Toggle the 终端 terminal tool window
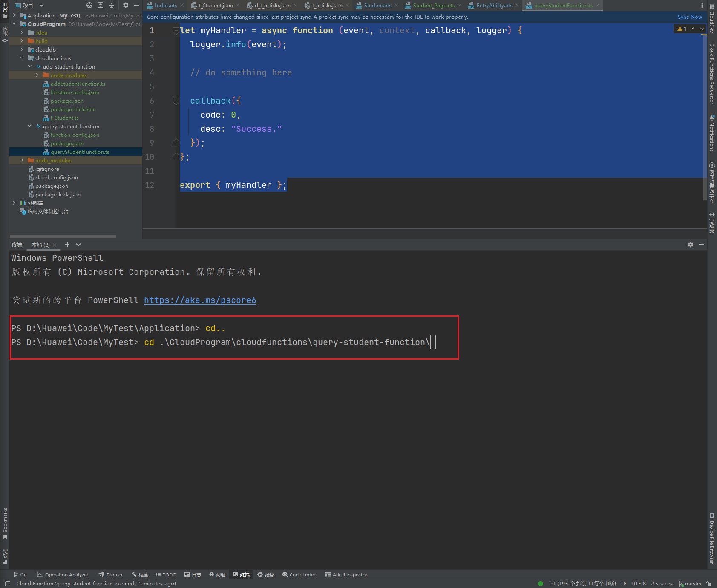Screen dimensions: 717x588 242,574
